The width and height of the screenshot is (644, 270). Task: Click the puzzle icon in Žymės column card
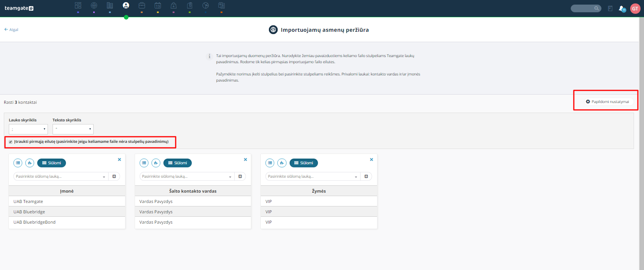(x=282, y=163)
